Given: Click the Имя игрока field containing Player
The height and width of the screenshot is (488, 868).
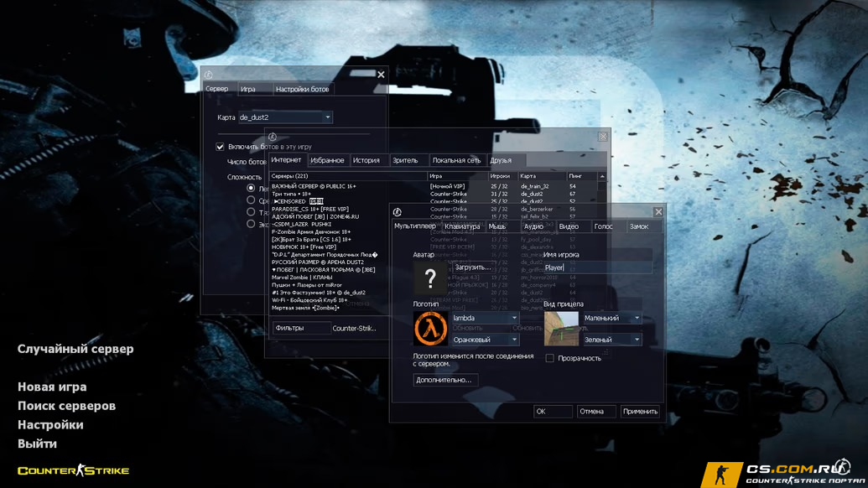Looking at the screenshot, I should (x=597, y=267).
